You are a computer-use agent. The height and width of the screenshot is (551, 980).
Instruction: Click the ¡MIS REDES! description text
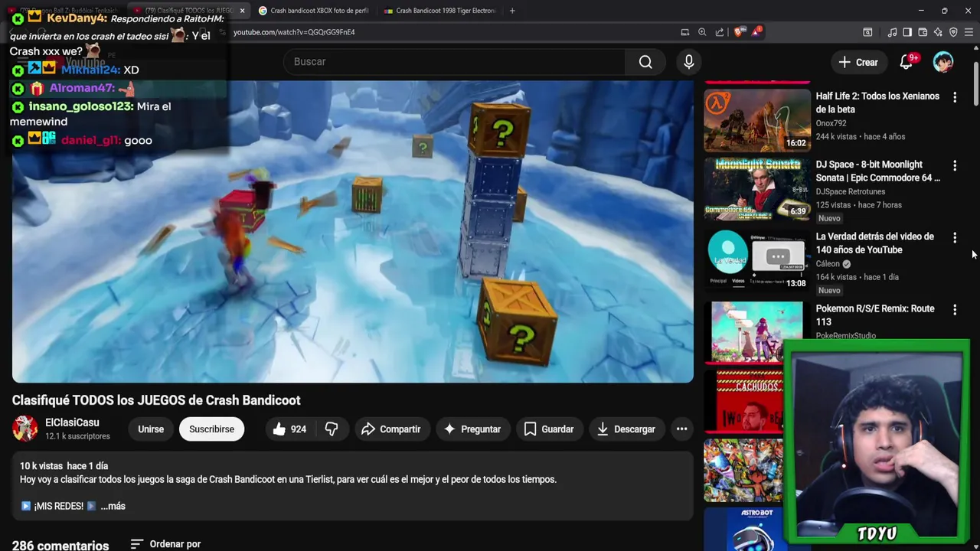tap(58, 506)
